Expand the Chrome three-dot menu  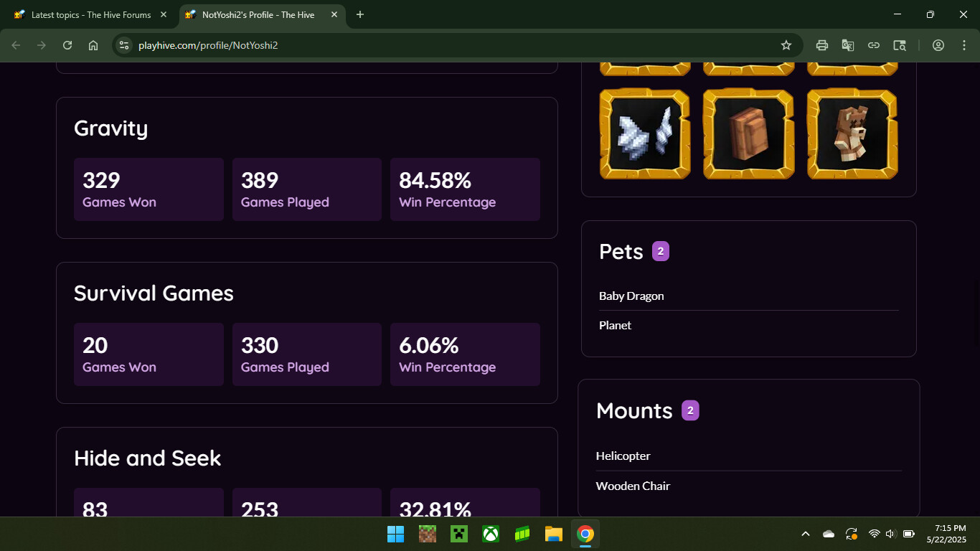point(964,44)
